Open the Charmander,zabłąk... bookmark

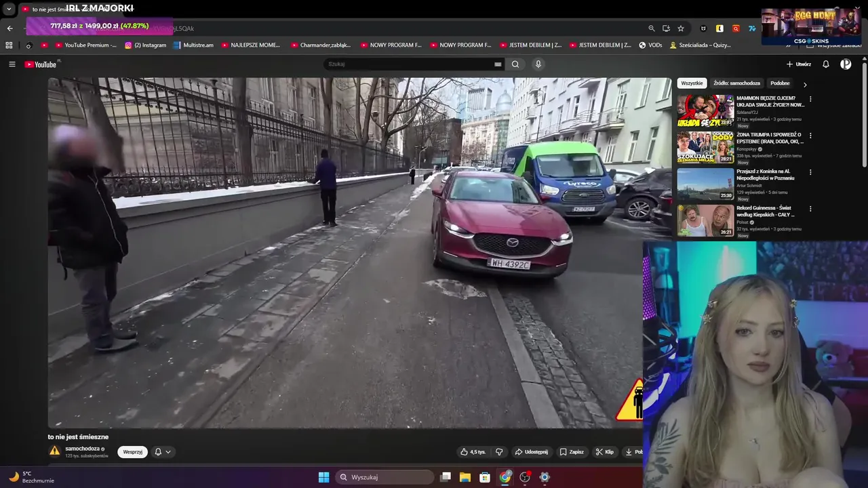tap(321, 45)
